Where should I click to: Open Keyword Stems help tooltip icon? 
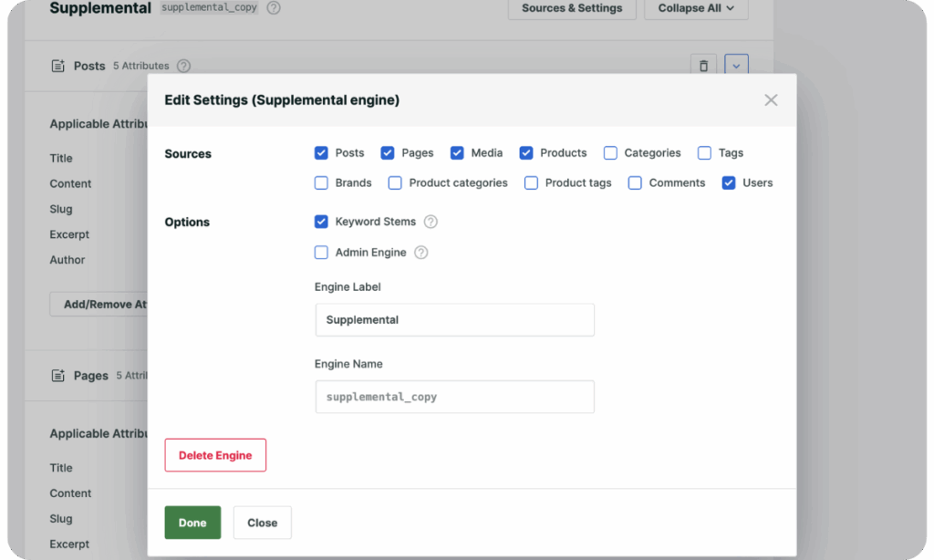431,222
